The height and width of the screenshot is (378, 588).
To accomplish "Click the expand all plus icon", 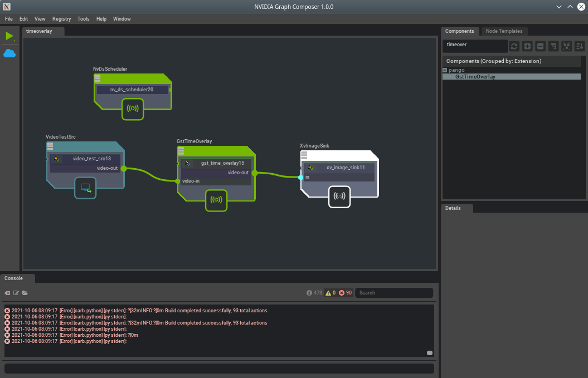I will click(x=527, y=46).
